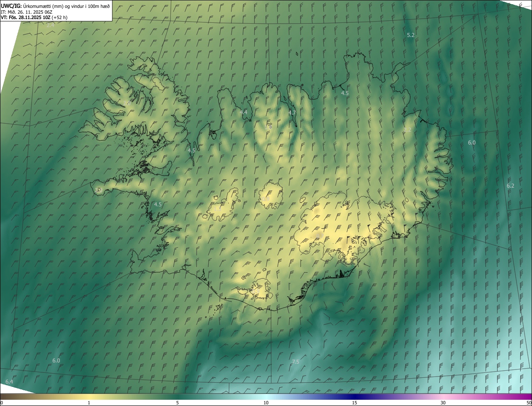The image size is (532, 406).
Task: Click the 2.4 value label on the map
Action: (50, 25)
